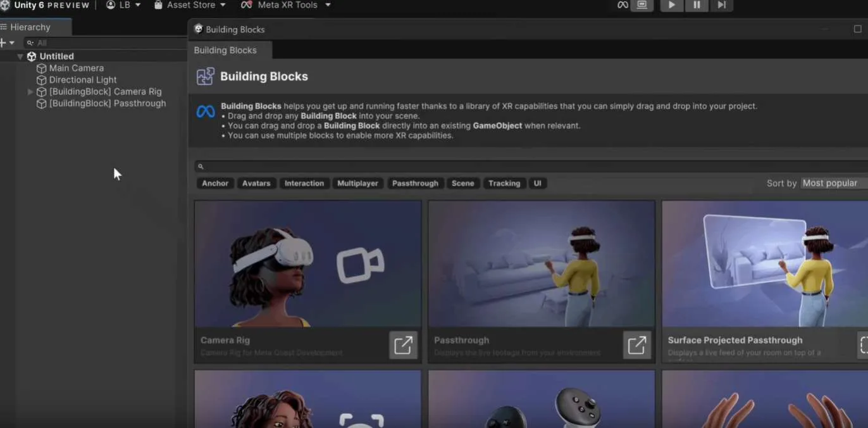Filter blocks by Interaction tag
The image size is (868, 428).
pos(304,184)
